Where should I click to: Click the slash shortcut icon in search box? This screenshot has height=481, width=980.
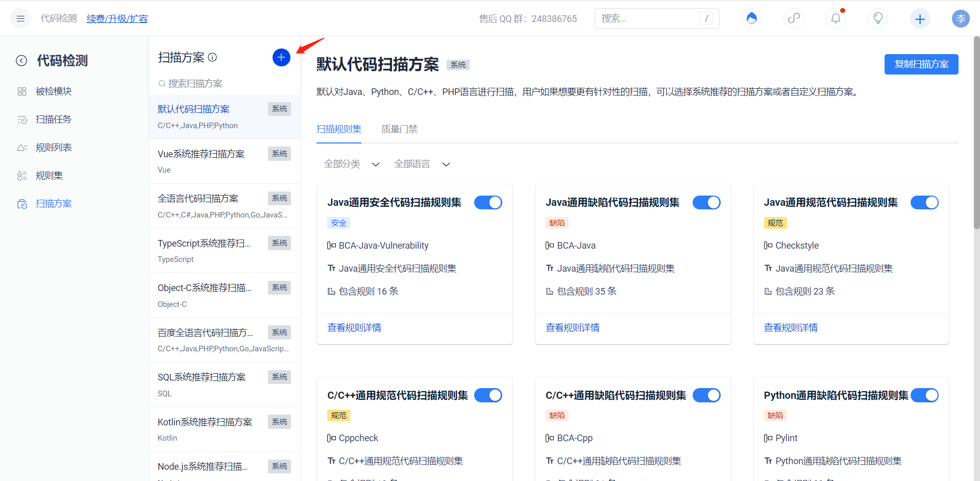[706, 18]
